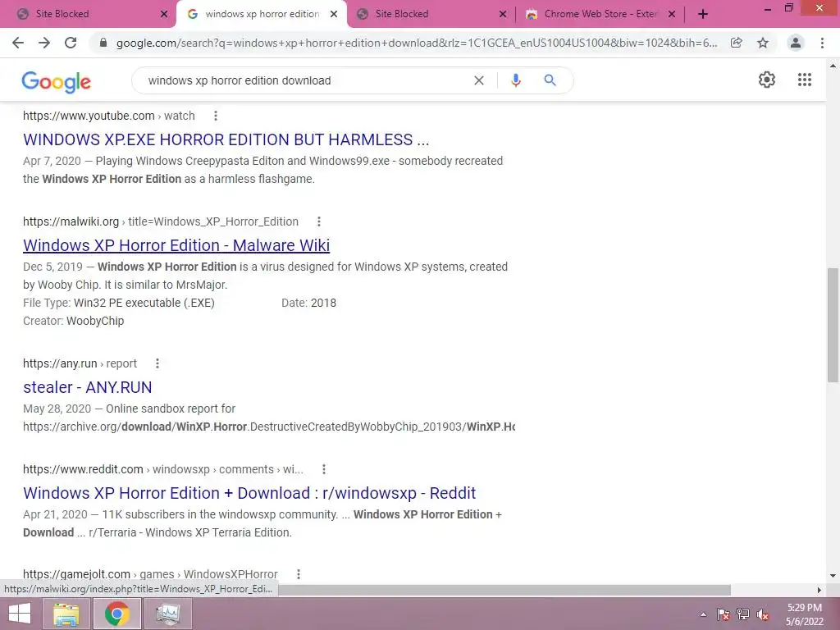Go back to the previous page
The height and width of the screenshot is (630, 840).
click(18, 43)
